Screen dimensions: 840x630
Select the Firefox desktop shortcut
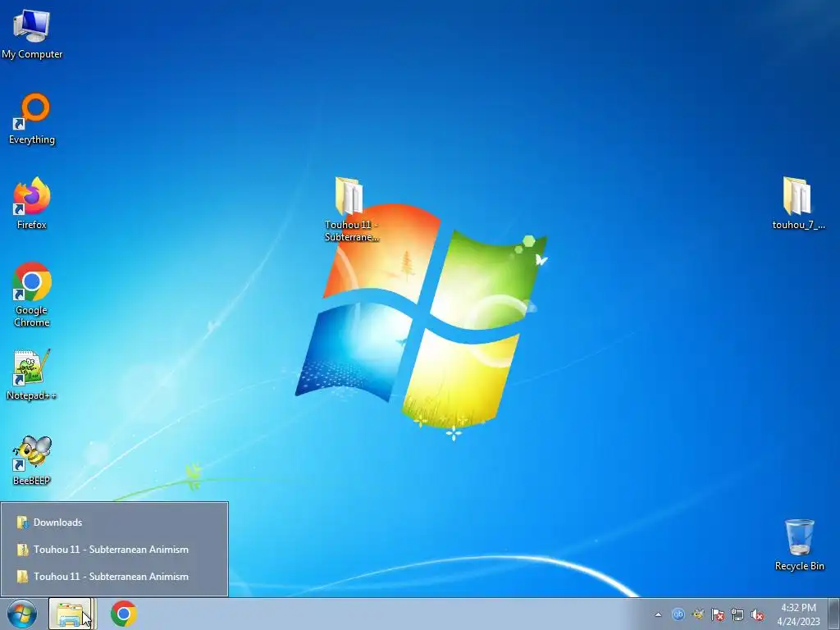[32, 203]
